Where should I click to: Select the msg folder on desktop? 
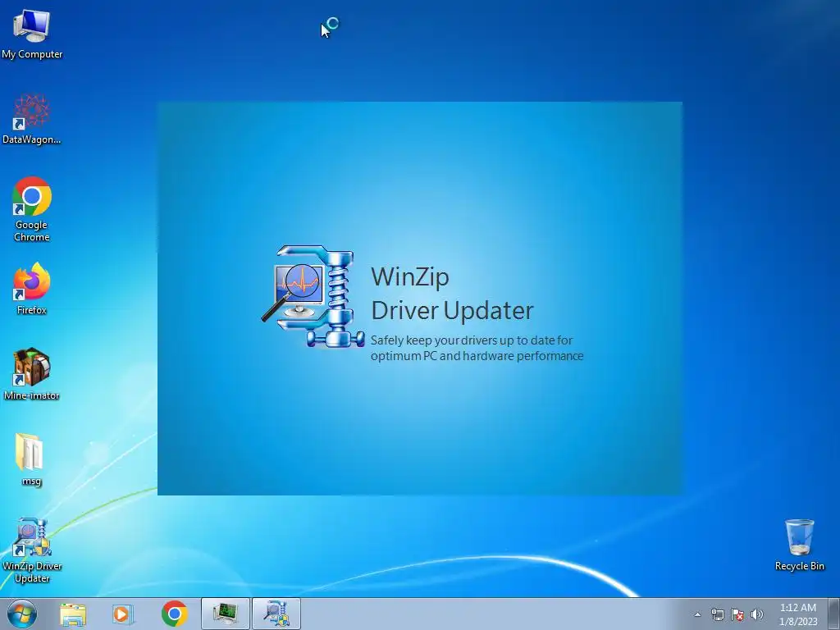[30, 459]
